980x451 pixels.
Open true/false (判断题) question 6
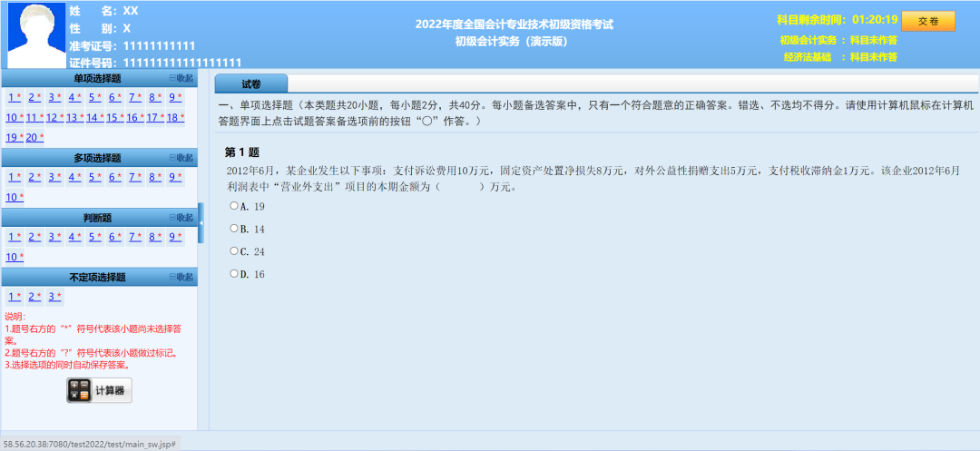[115, 237]
